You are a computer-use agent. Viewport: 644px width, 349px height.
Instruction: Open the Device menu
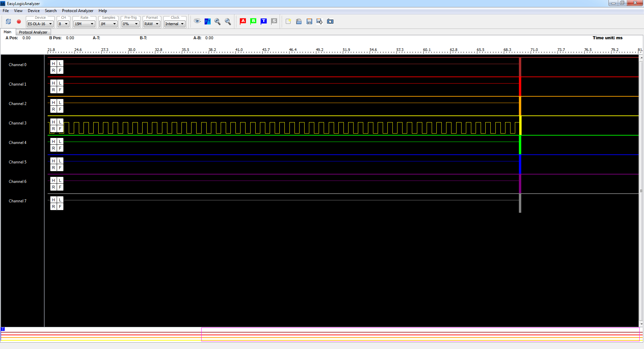[x=34, y=11]
